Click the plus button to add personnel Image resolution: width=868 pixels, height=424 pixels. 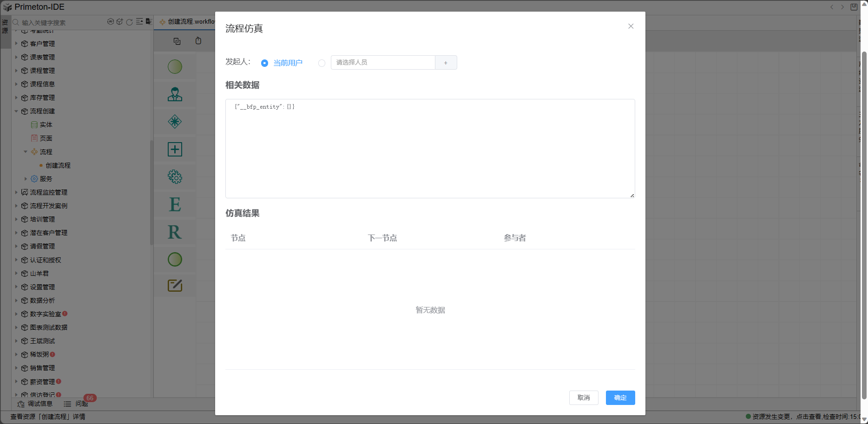(x=446, y=63)
